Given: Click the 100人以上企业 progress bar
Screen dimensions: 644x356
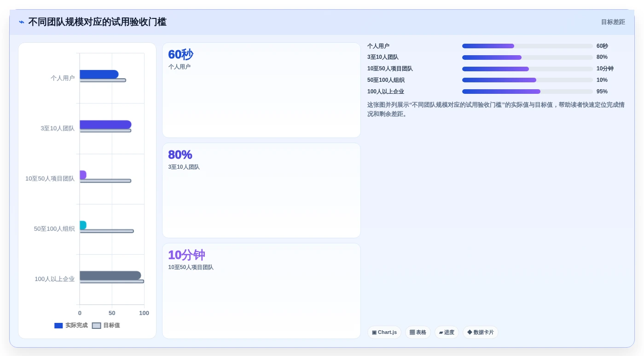Looking at the screenshot, I should 528,92.
